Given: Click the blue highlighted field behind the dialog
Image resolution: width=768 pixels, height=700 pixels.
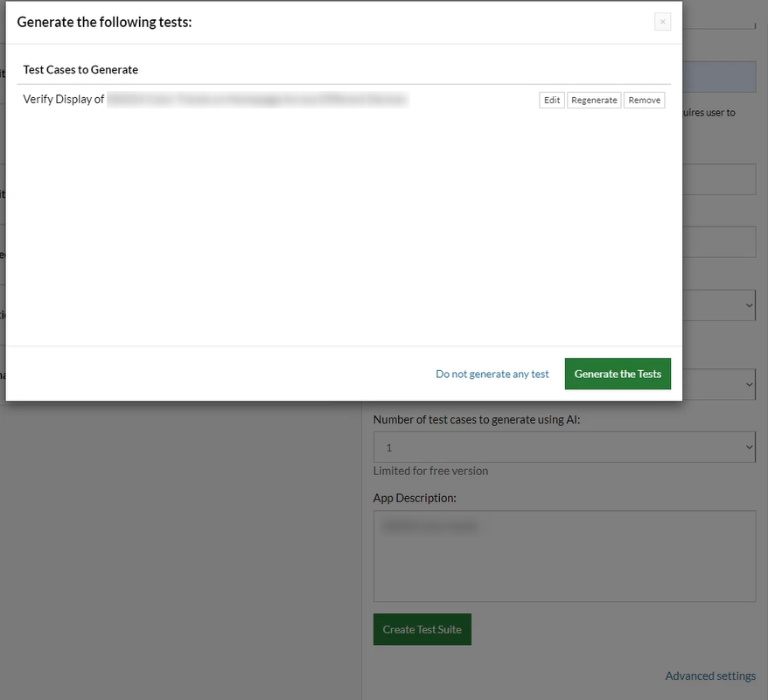Looking at the screenshot, I should [719, 77].
